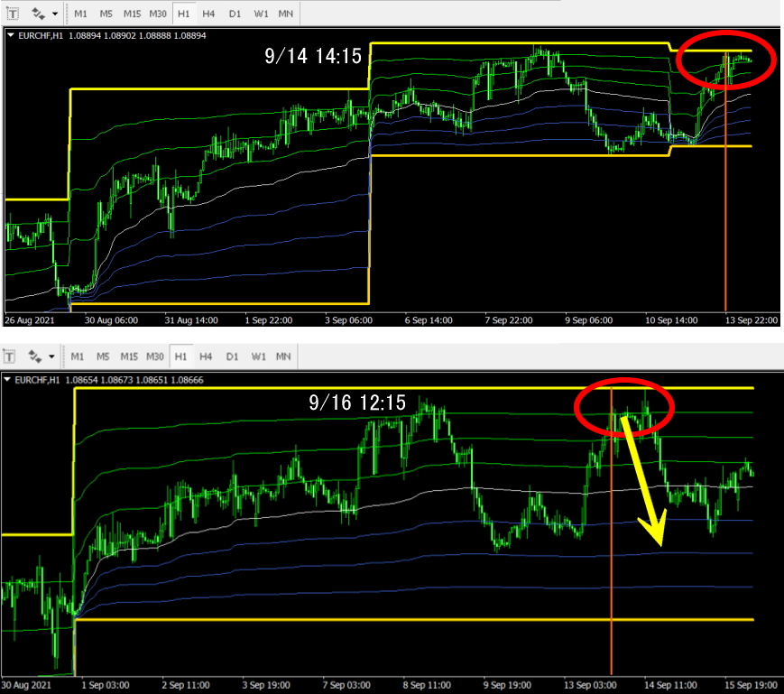Switch upper chart to MN monthly timeframe
This screenshot has width=784, height=694.
tap(285, 14)
